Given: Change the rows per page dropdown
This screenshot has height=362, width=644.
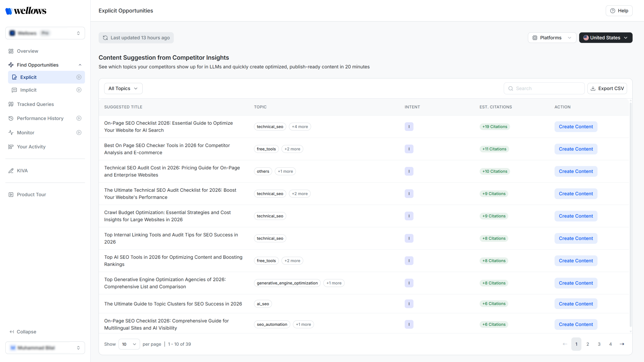Looking at the screenshot, I should coord(129,344).
